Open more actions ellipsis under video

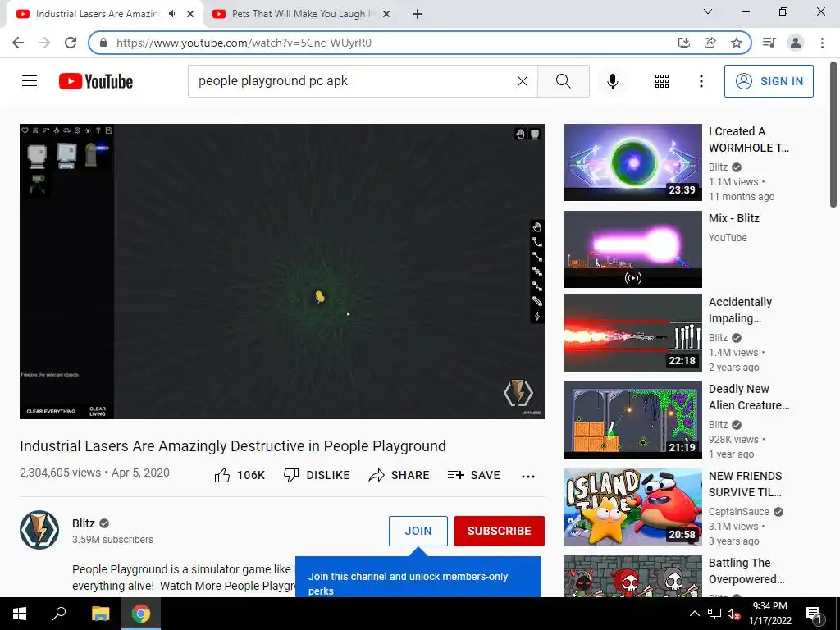coord(528,477)
